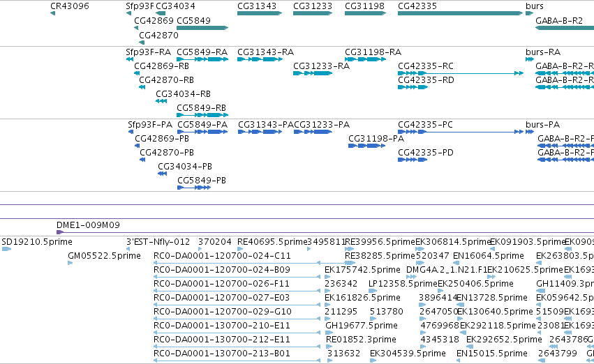Click the CG31233-PA protein label
This screenshot has height=364, width=594.
[x=322, y=125]
